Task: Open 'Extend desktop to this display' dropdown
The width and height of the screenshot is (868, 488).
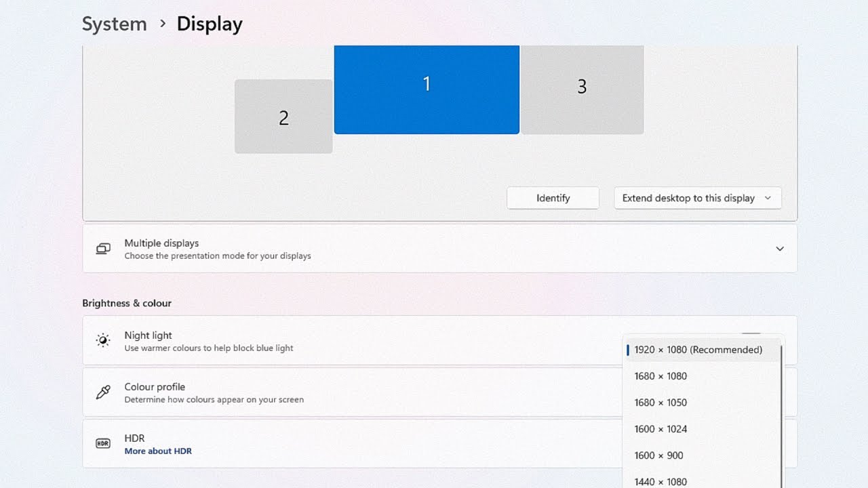Action: [x=698, y=198]
